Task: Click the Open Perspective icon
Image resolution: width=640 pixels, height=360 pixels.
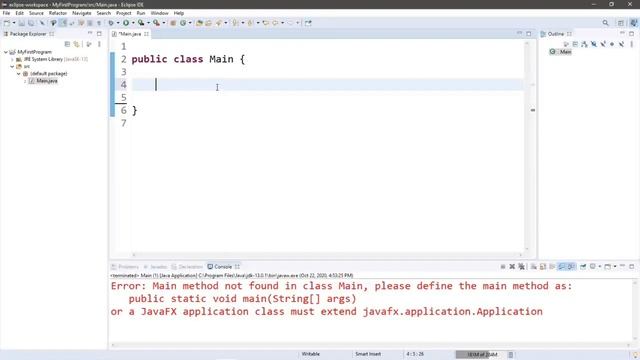Action: 620,23
